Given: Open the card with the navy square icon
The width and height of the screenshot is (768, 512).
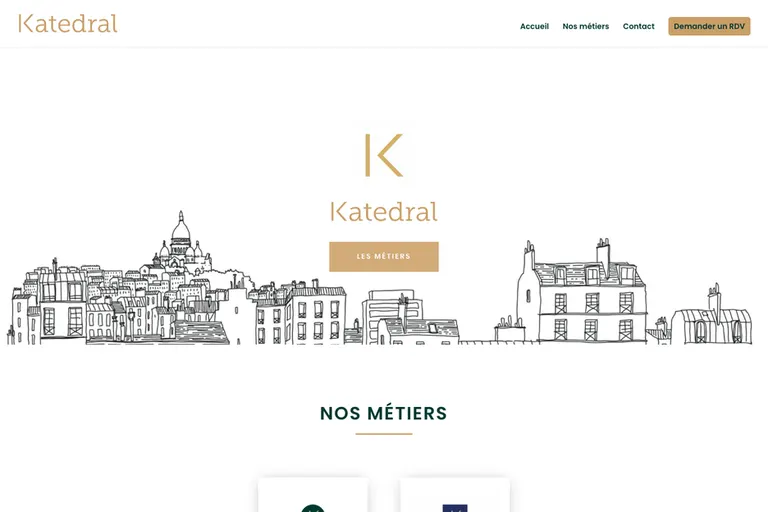Looking at the screenshot, I should [455, 495].
